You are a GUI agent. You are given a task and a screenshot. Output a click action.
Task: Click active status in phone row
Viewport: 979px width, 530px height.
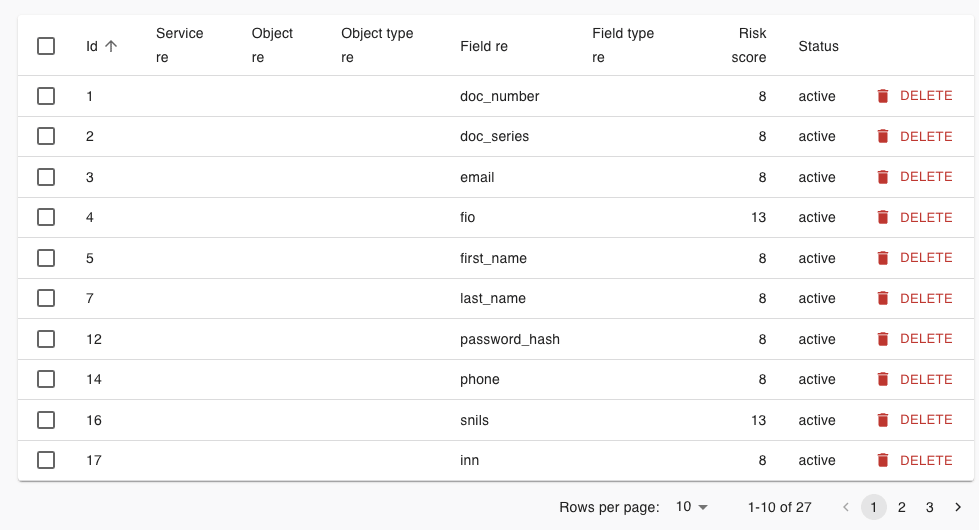coord(817,379)
